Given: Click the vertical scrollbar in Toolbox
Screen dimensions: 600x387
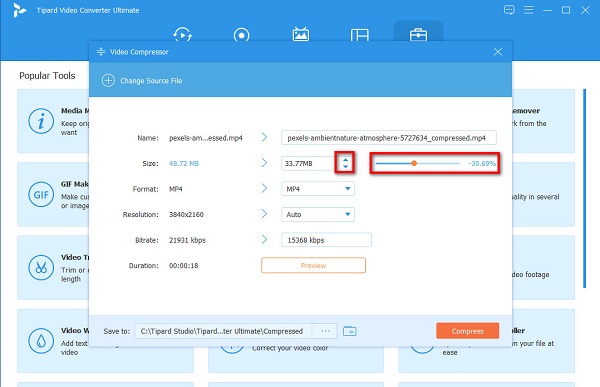Looking at the screenshot, I should coord(584,188).
